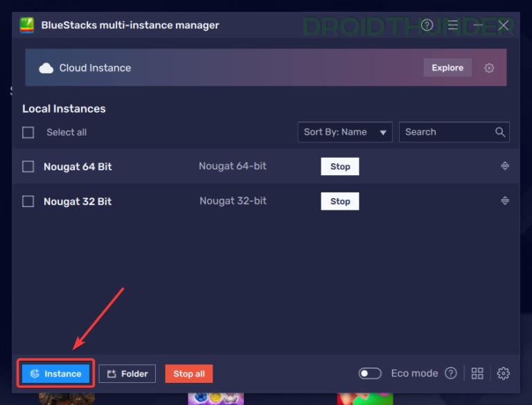Select the Nougat 32 Bit checkbox
This screenshot has width=532, height=405.
[28, 201]
